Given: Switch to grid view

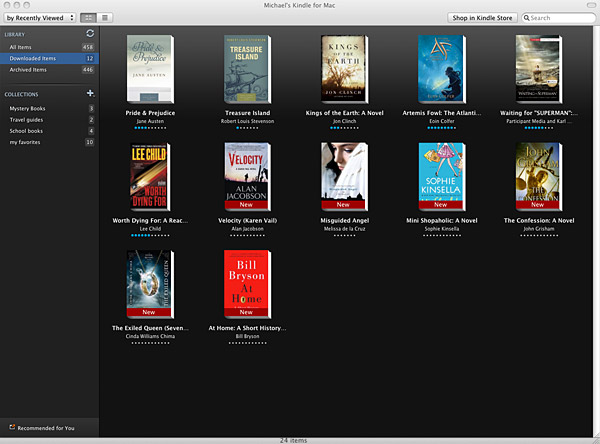Looking at the screenshot, I should 88,18.
